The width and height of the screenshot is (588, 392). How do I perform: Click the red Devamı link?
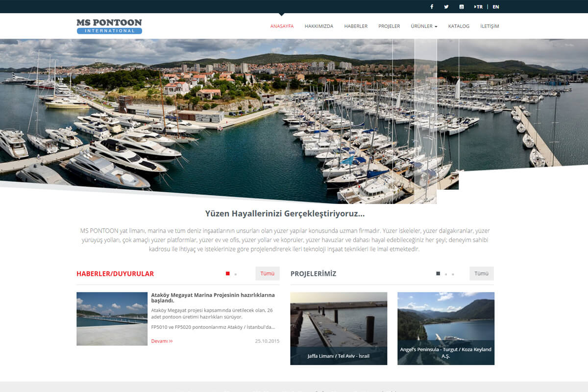coord(162,341)
